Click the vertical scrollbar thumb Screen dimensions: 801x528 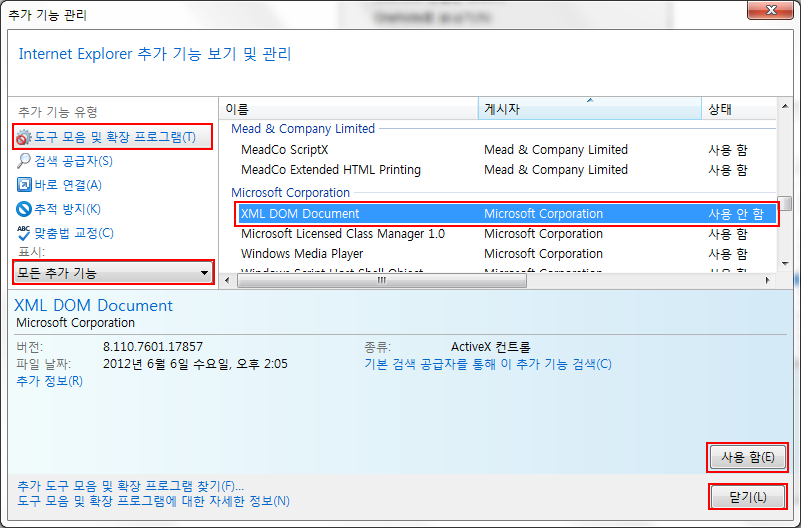[785, 203]
